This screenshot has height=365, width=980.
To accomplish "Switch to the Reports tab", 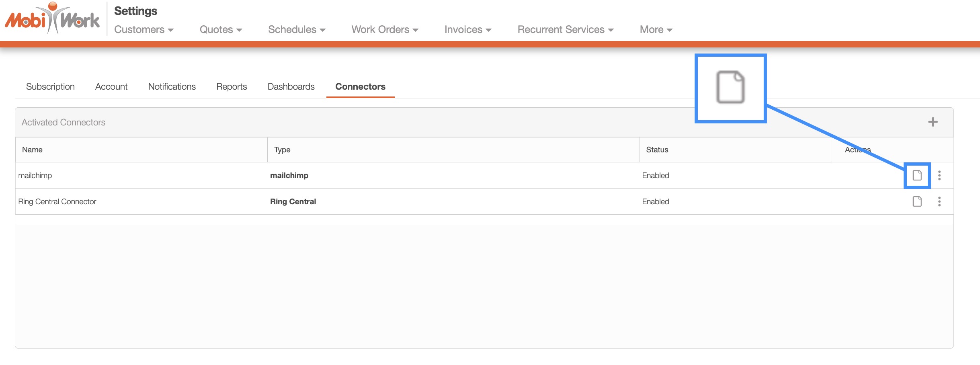I will [x=232, y=87].
